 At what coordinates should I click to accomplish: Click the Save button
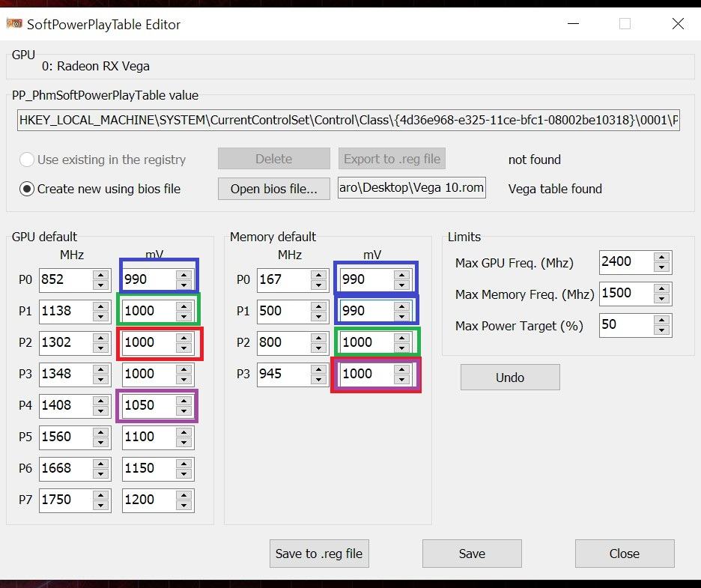coord(472,554)
